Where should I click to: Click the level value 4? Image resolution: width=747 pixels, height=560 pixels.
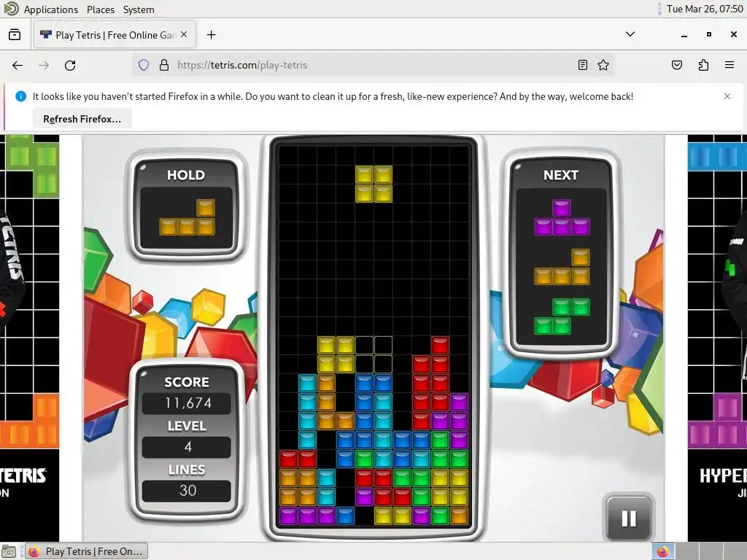(187, 447)
